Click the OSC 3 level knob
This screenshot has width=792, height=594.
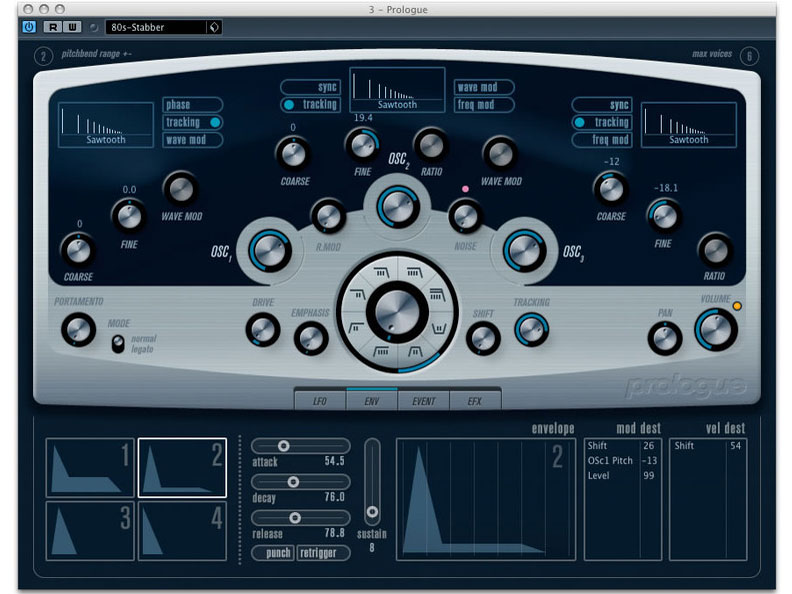(x=524, y=251)
